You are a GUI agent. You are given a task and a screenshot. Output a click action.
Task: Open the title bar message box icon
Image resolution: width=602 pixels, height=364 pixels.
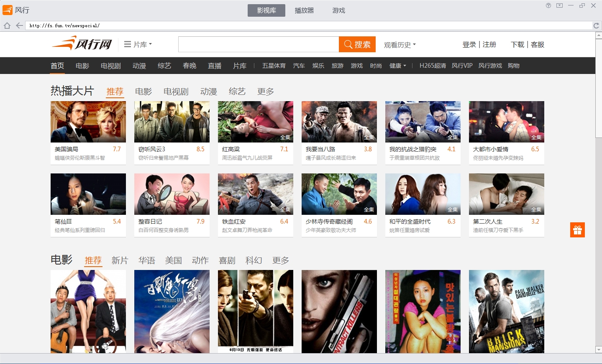point(559,5)
